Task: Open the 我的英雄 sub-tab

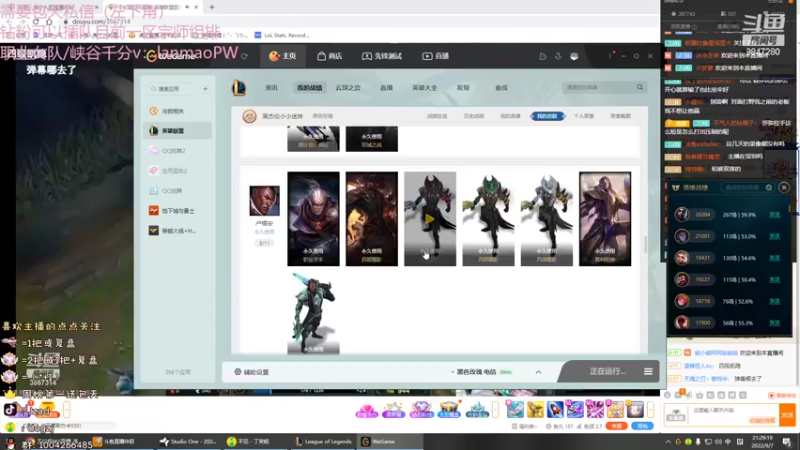Action: point(510,116)
